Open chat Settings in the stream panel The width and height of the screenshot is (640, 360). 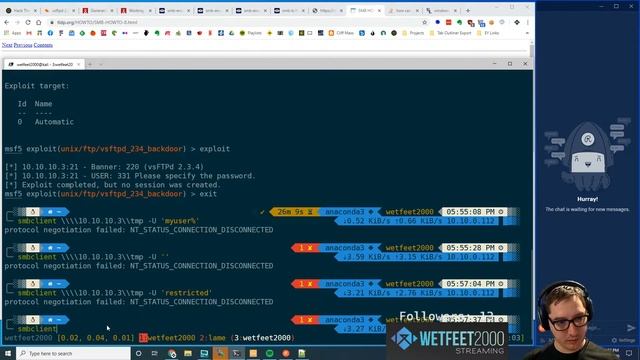tap(622, 340)
